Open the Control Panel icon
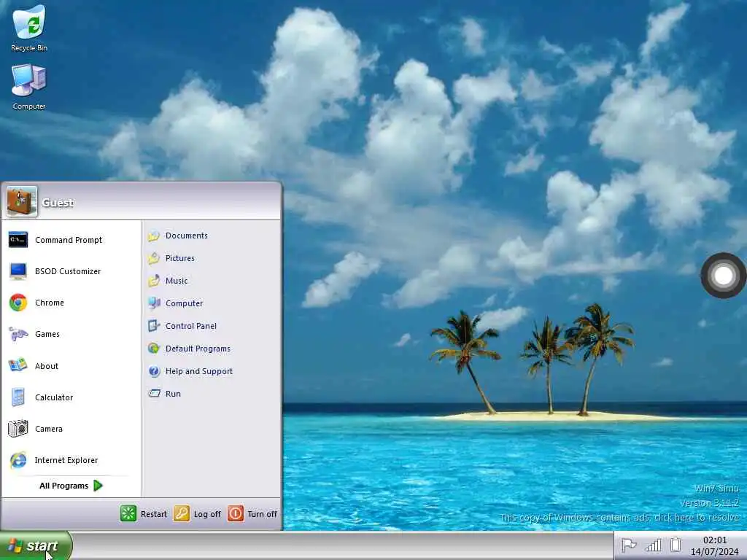747x560 pixels. coord(153,326)
